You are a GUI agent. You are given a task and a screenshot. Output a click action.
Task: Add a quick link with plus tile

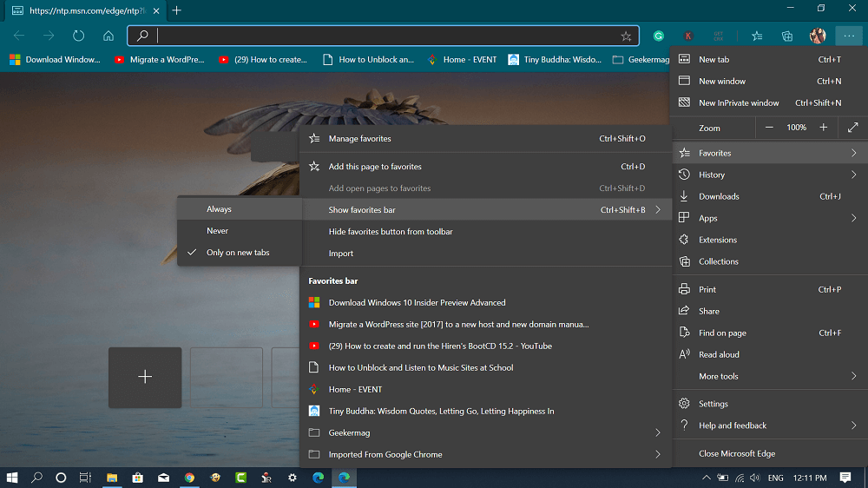click(x=145, y=377)
